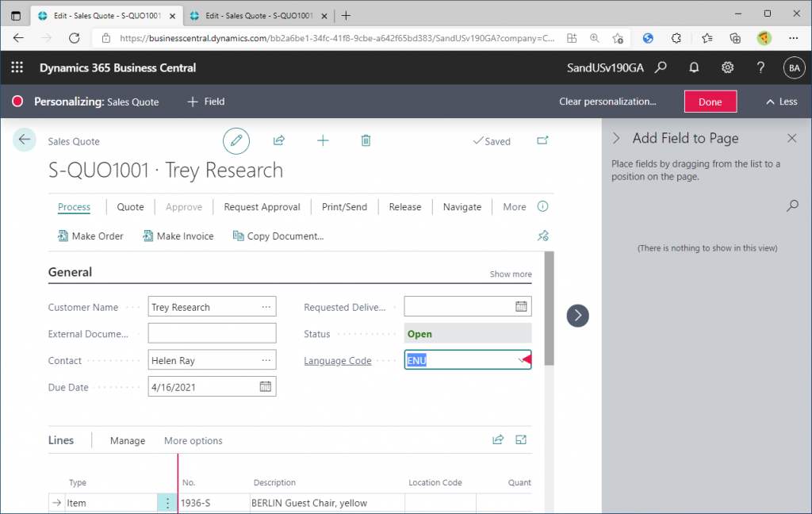Expand the More actions menu
The image size is (812, 514).
tap(514, 207)
